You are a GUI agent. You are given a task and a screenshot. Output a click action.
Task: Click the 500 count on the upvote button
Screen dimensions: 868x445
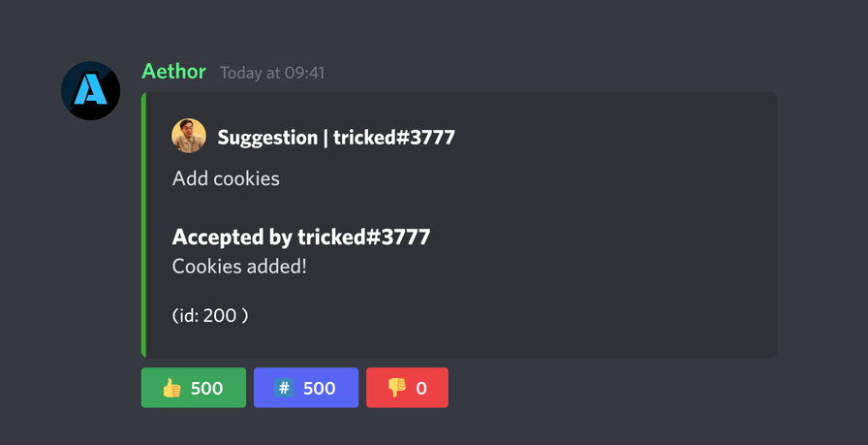tap(207, 388)
